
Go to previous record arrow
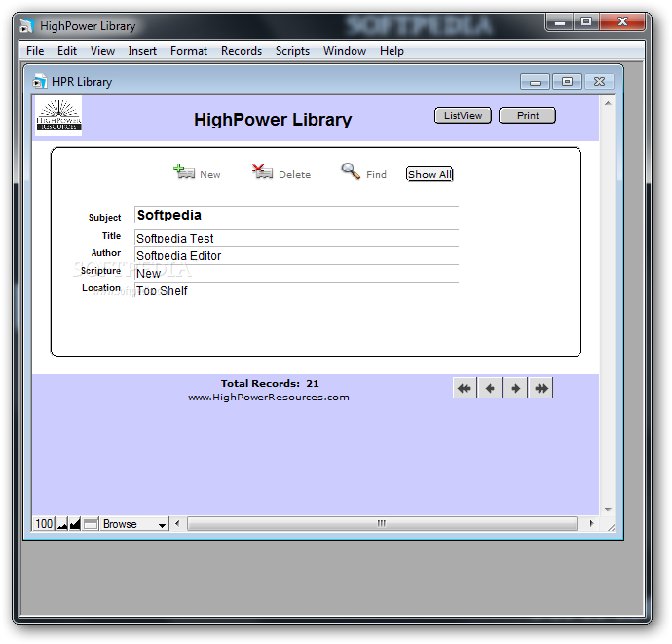[490, 388]
